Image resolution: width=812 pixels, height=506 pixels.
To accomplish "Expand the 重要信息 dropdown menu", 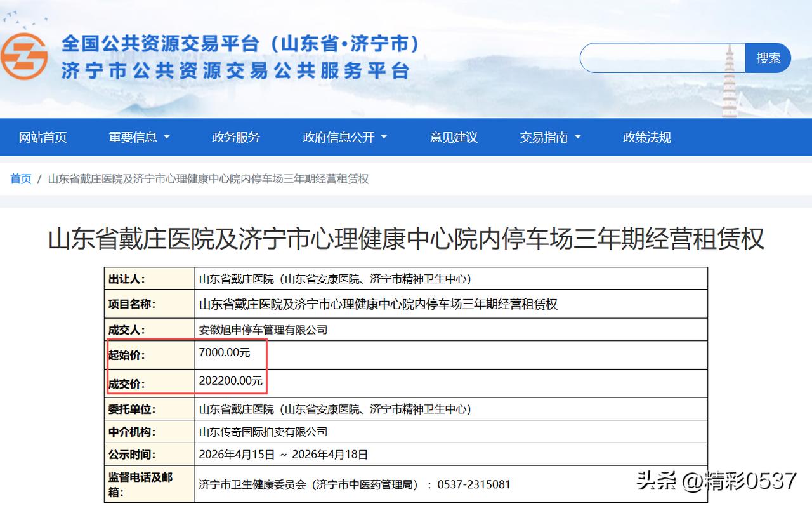I will click(x=139, y=137).
